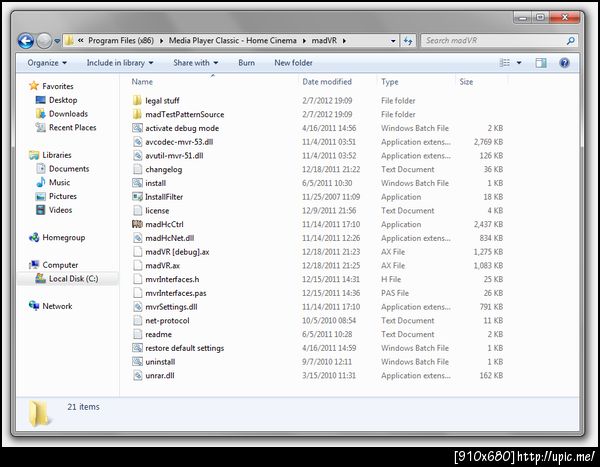Open the Share with menu
Image resolution: width=600 pixels, height=467 pixels.
click(196, 63)
